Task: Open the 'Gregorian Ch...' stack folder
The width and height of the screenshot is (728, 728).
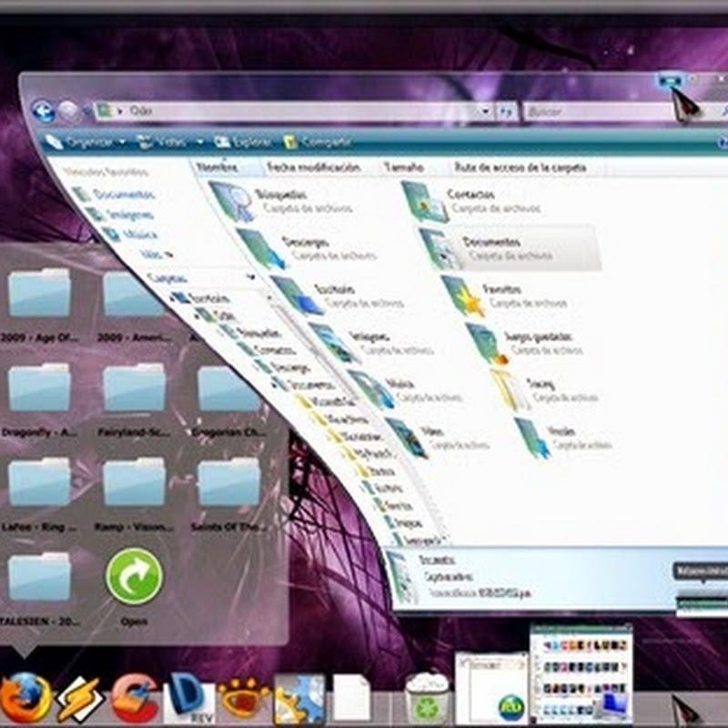Action: click(228, 389)
